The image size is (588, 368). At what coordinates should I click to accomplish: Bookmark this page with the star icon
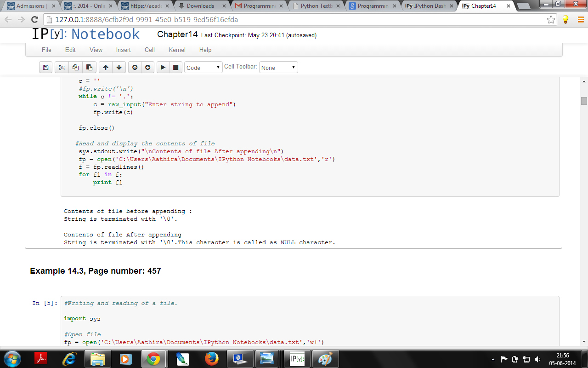pyautogui.click(x=551, y=20)
